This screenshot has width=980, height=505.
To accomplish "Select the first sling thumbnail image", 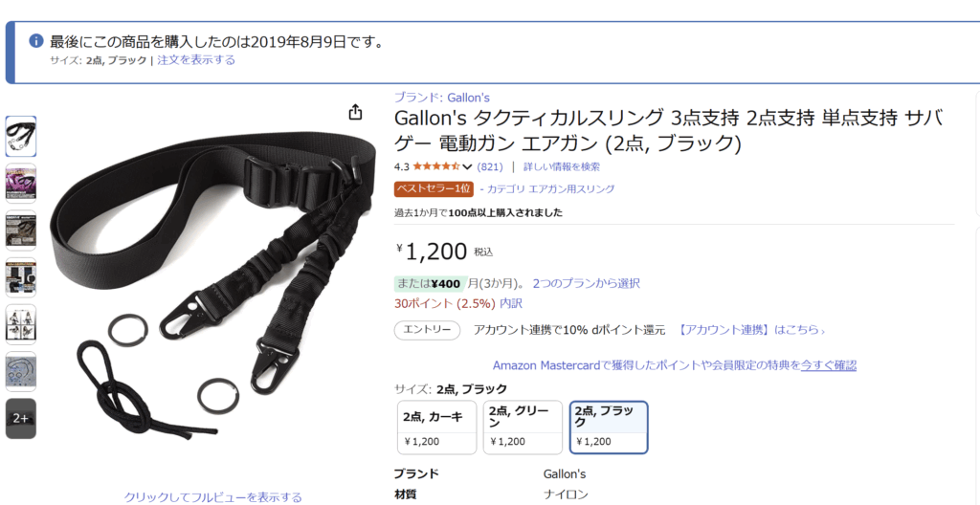I will point(21,136).
